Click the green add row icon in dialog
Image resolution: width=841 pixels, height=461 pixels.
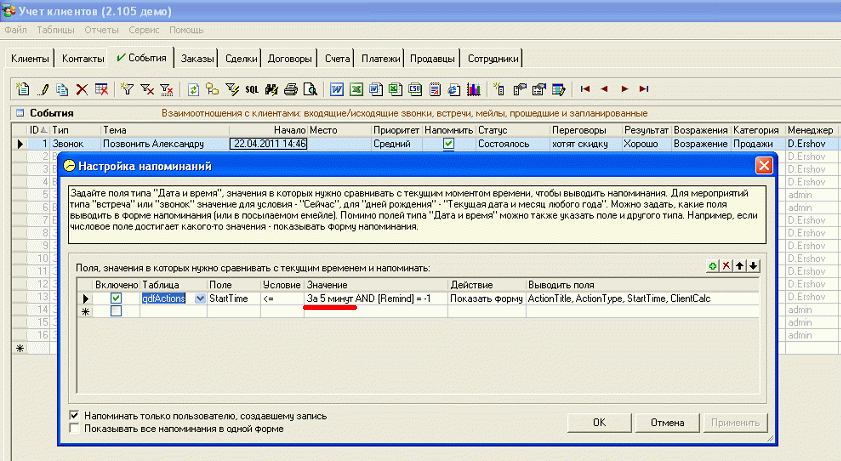(711, 266)
